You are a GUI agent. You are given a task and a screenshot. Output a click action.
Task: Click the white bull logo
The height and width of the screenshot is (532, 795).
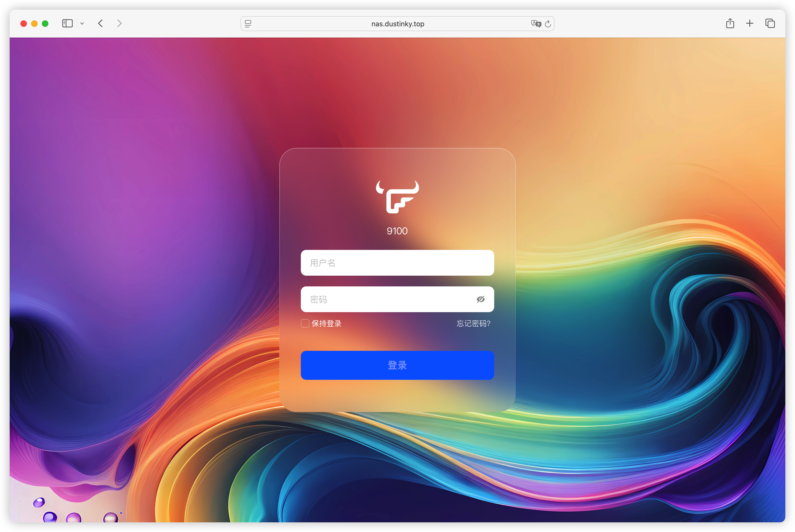(397, 197)
